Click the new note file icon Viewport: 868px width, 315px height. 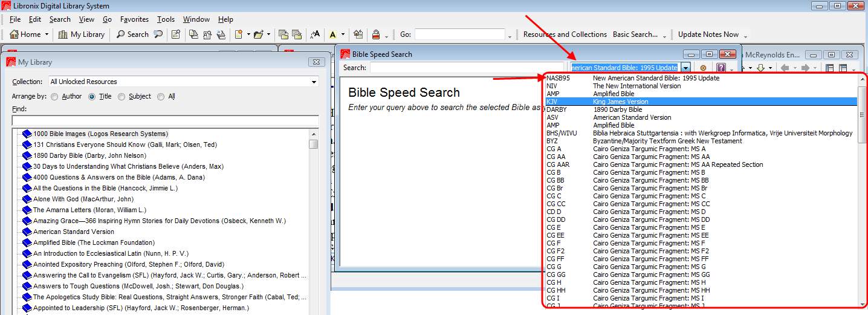238,34
